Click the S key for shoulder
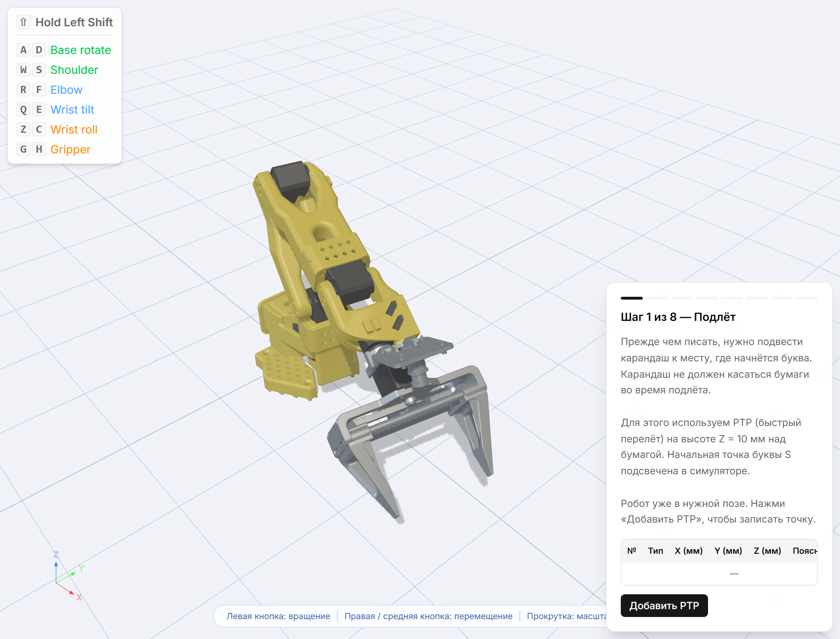The image size is (840, 639). (39, 70)
